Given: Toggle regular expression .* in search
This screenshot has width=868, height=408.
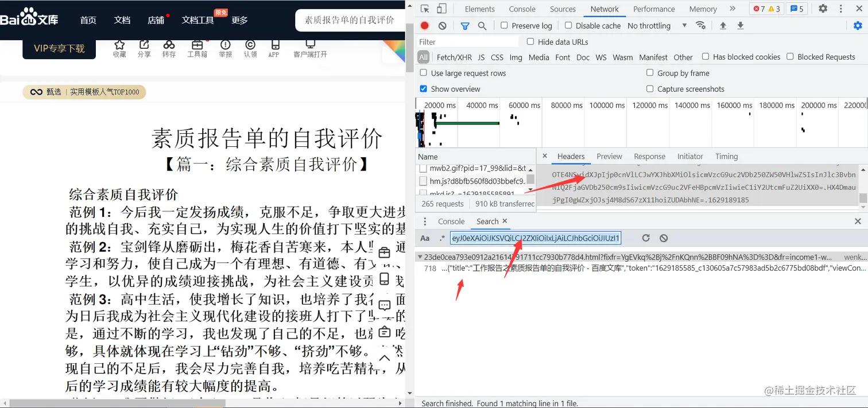Looking at the screenshot, I should [442, 238].
